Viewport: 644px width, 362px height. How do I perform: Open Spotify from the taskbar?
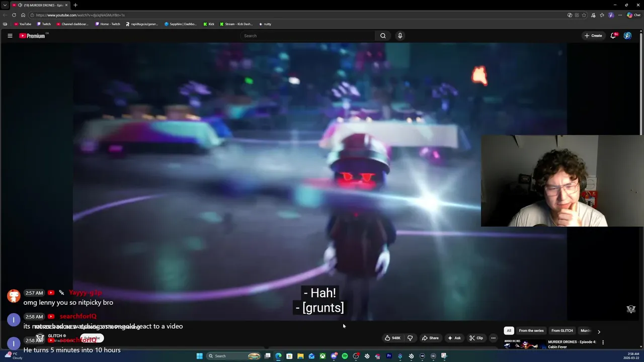coord(345,356)
